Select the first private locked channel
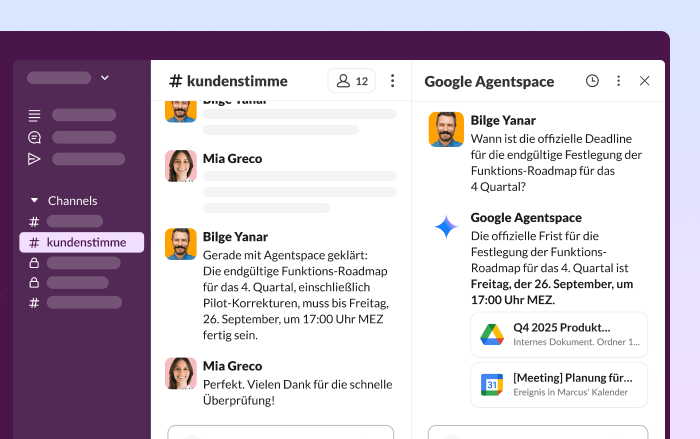The image size is (700, 439). tap(82, 263)
